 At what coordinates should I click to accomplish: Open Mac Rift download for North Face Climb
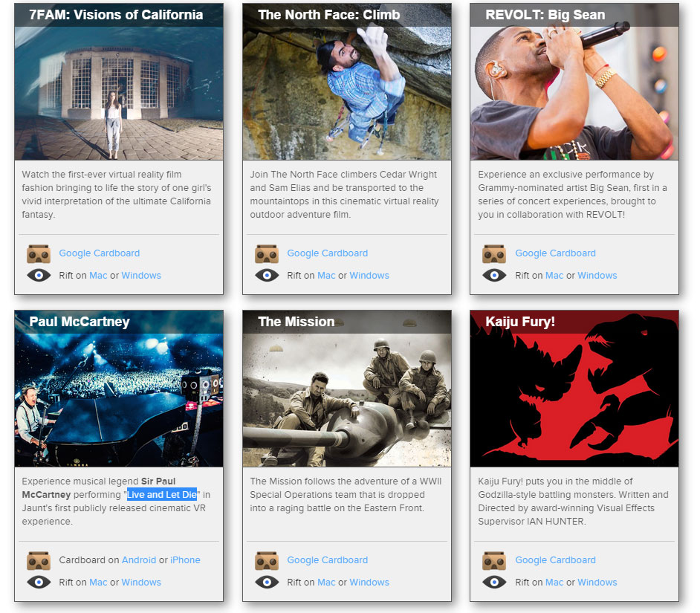[326, 276]
